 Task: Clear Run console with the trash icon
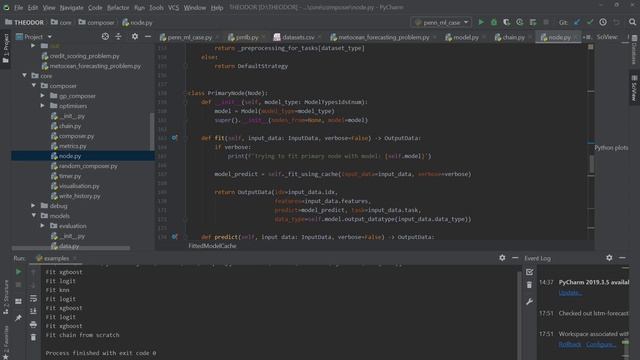point(33,338)
